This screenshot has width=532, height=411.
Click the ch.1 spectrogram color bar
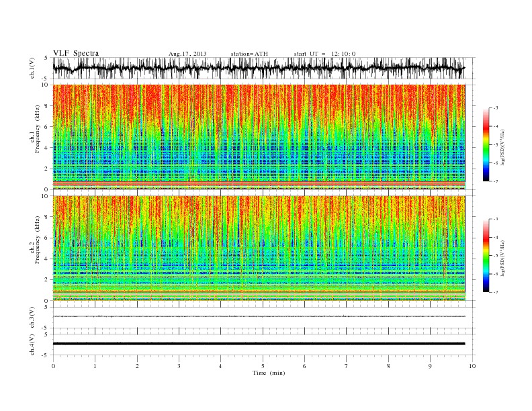tap(486, 144)
